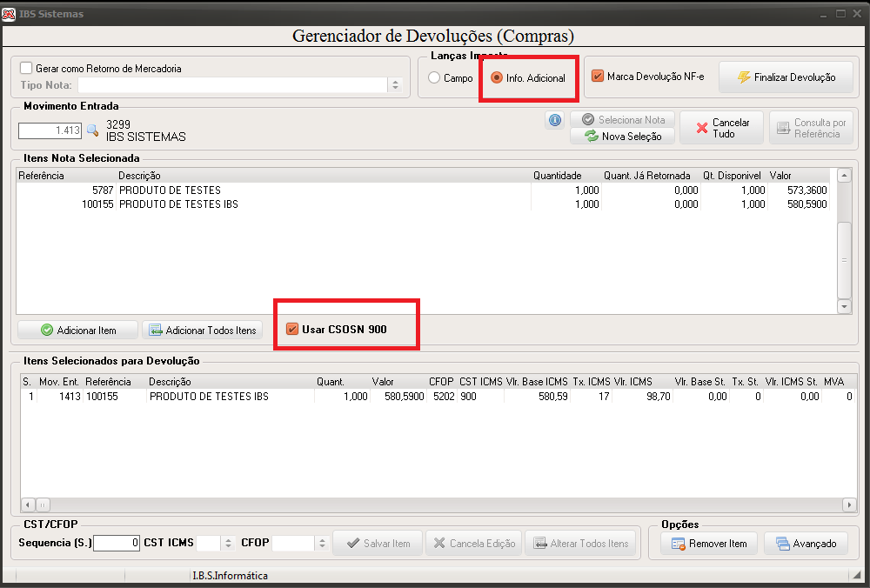Select row PRODUTO DE TESTES 5787
This screenshot has height=588, width=870.
coord(423,190)
